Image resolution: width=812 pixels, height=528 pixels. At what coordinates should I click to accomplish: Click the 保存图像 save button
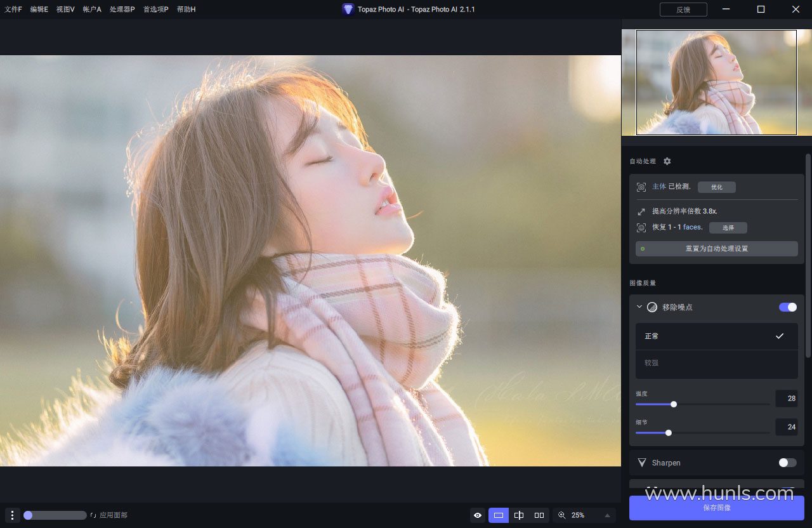tap(716, 508)
